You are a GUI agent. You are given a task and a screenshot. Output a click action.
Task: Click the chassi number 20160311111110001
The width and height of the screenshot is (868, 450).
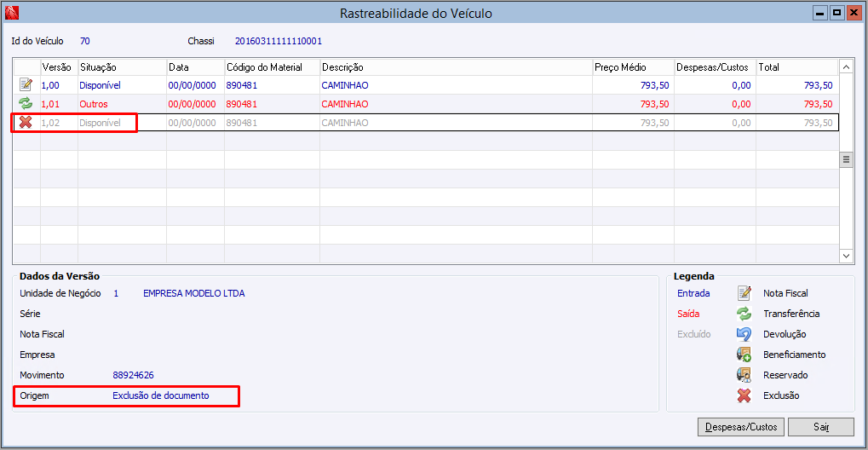[279, 41]
